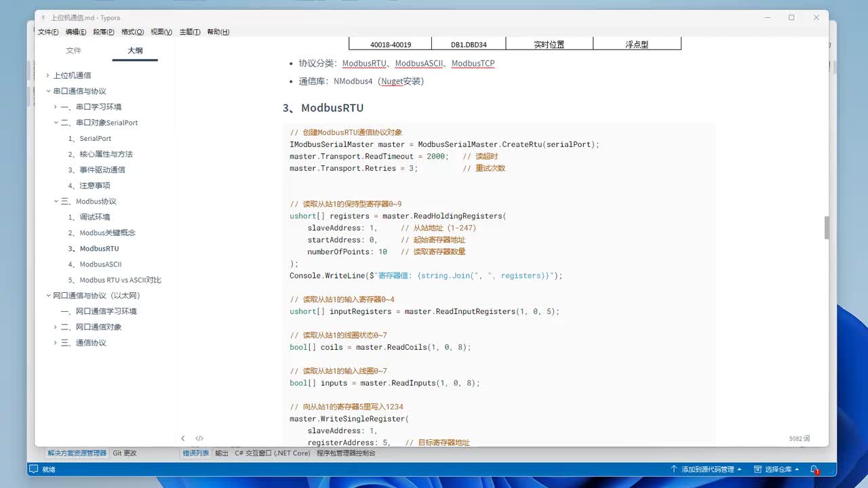Image resolution: width=868 pixels, height=488 pixels.
Task: Expand the 上位机通信 outline node
Action: point(47,75)
